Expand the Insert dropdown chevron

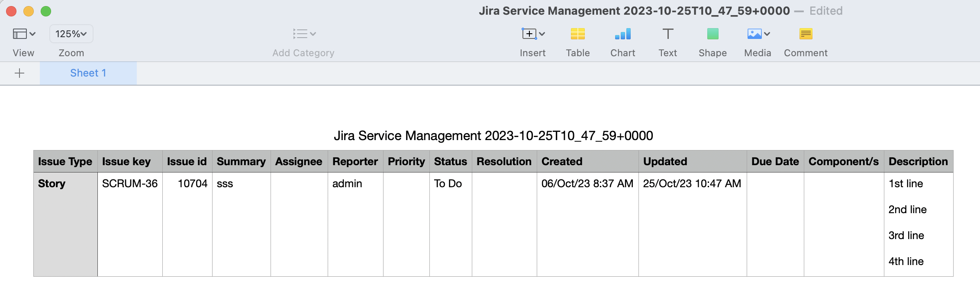[x=542, y=34]
